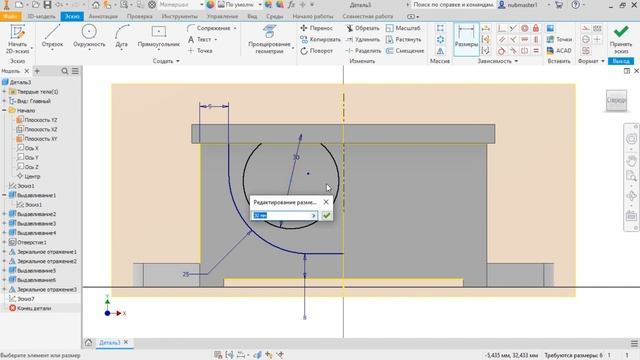Screen dimensions: 640x360
Task: Click the home icon beside document tabs
Action: 88,342
